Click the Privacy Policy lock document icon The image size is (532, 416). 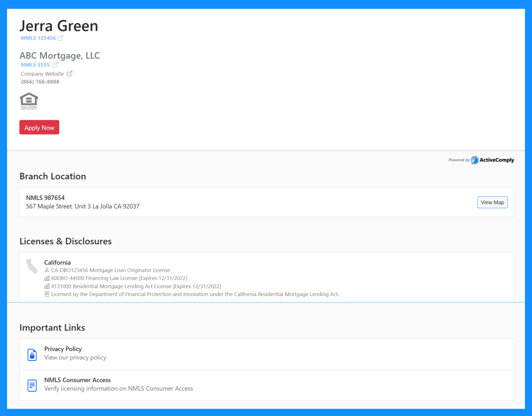pos(32,354)
